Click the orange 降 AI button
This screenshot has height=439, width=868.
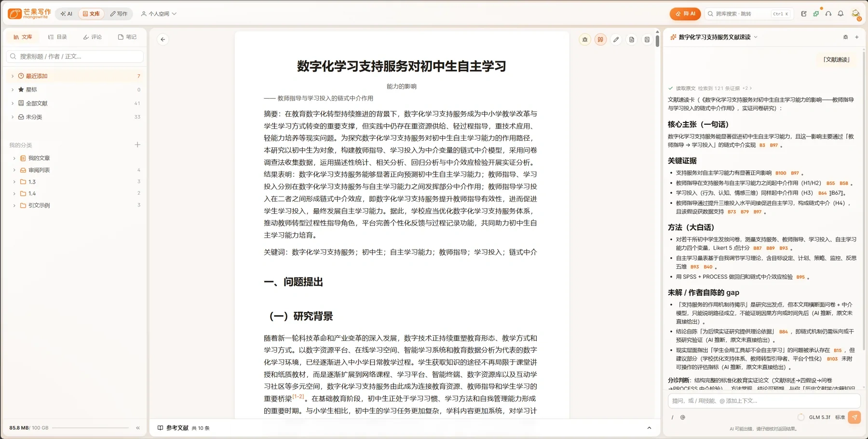pos(685,14)
